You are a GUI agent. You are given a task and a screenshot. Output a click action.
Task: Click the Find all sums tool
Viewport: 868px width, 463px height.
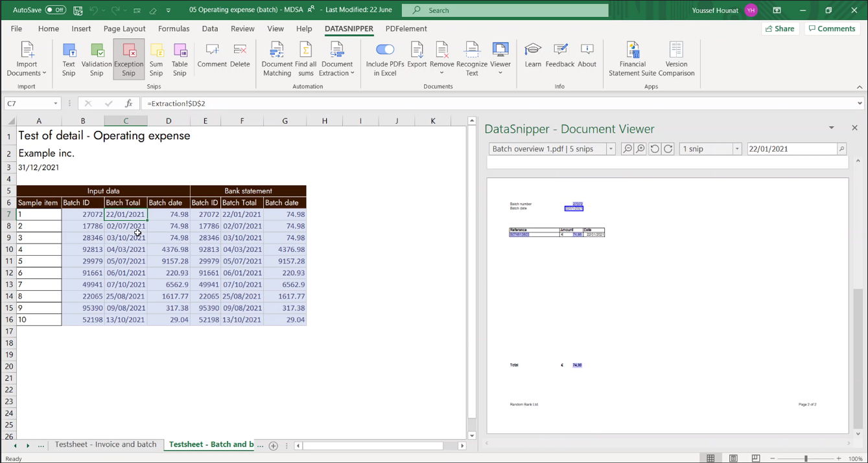307,57
